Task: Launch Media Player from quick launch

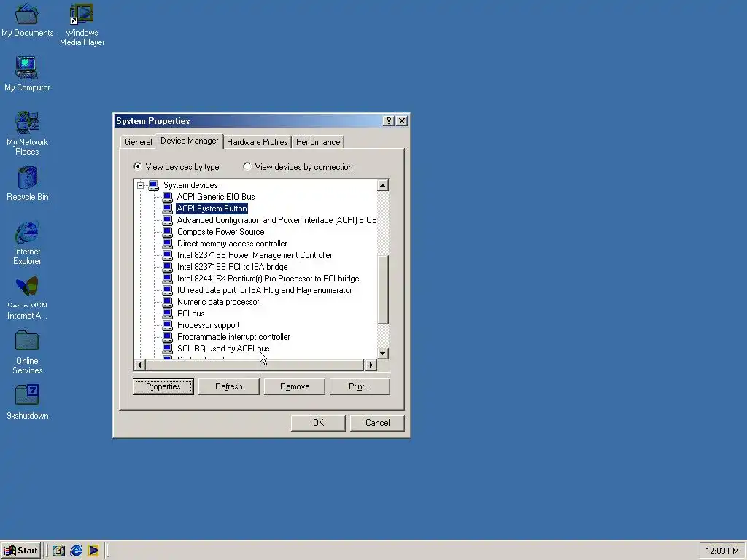Action: click(x=93, y=551)
